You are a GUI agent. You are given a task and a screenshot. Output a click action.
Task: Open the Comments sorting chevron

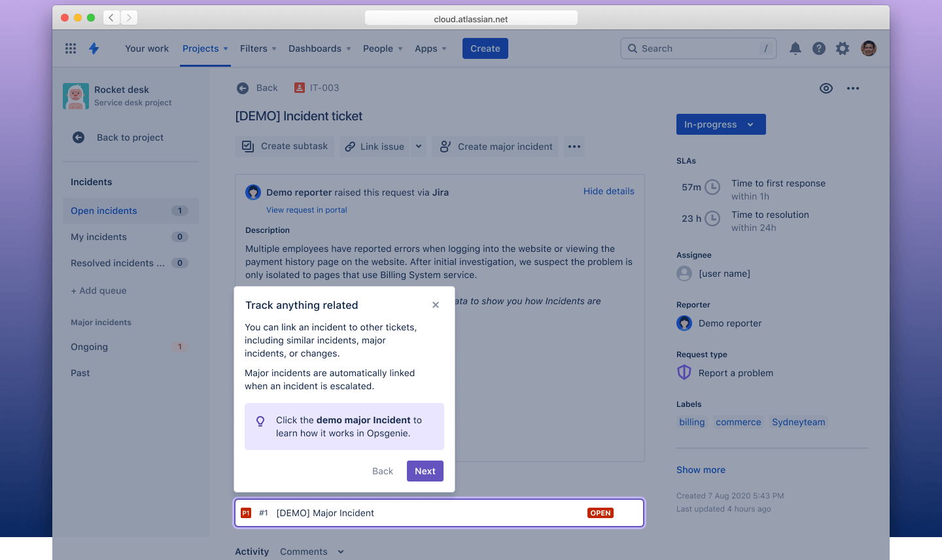(340, 551)
